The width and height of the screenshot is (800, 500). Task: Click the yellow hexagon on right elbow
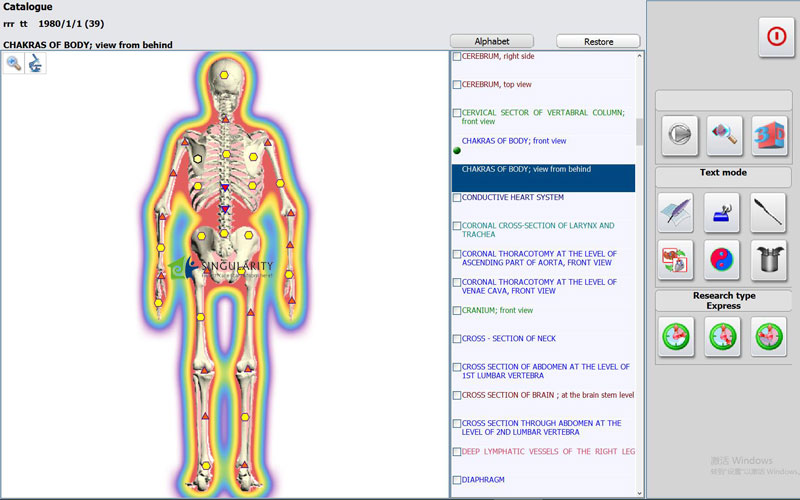280,183
